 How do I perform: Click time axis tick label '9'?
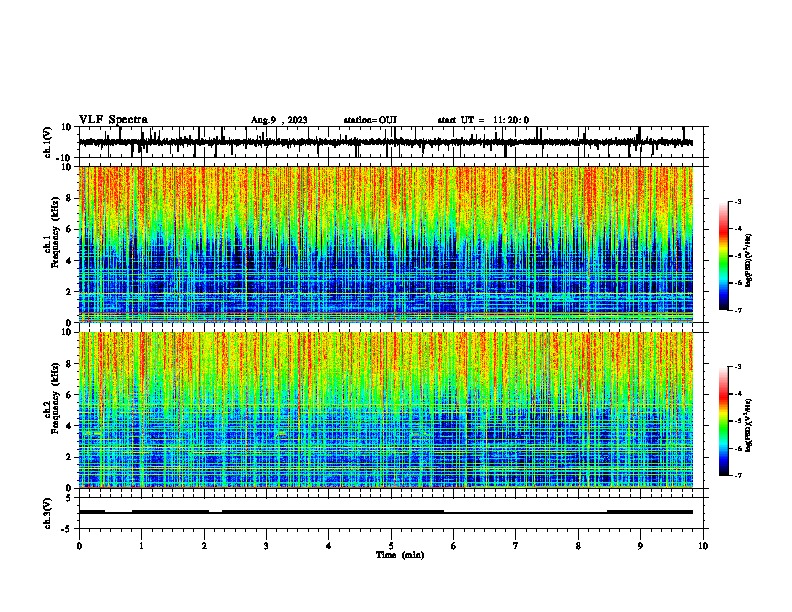click(x=640, y=546)
